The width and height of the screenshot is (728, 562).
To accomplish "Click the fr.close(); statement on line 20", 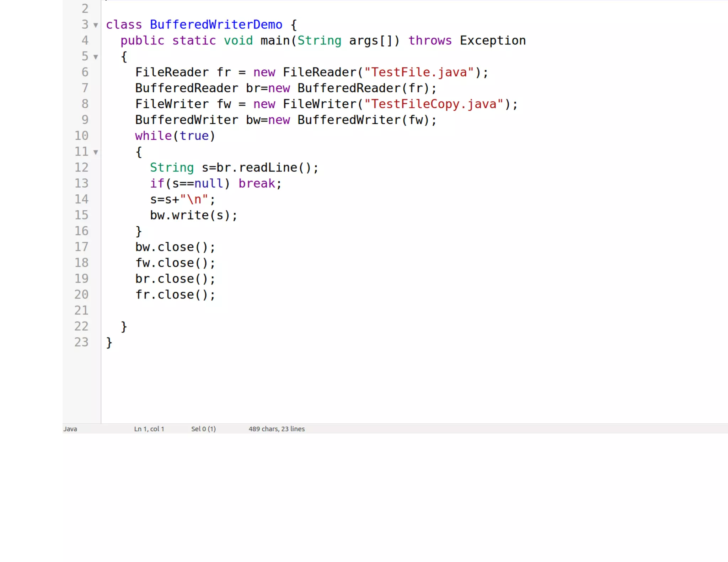I will tap(175, 294).
